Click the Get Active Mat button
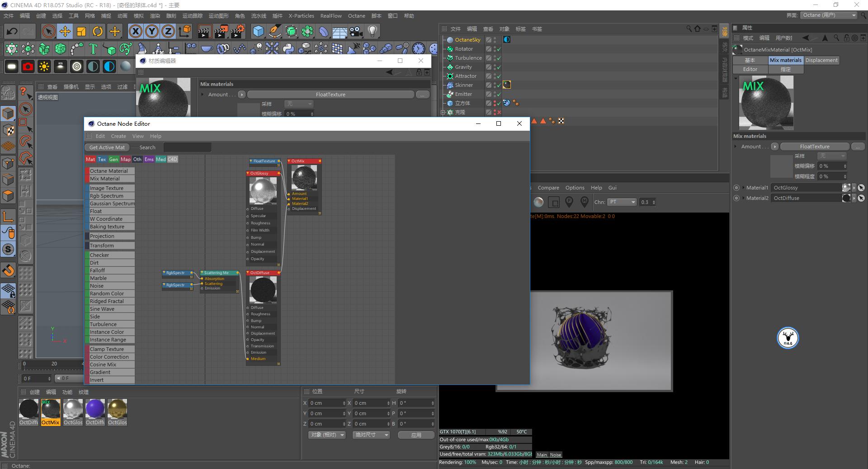Image resolution: width=868 pixels, height=469 pixels. pyautogui.click(x=107, y=147)
